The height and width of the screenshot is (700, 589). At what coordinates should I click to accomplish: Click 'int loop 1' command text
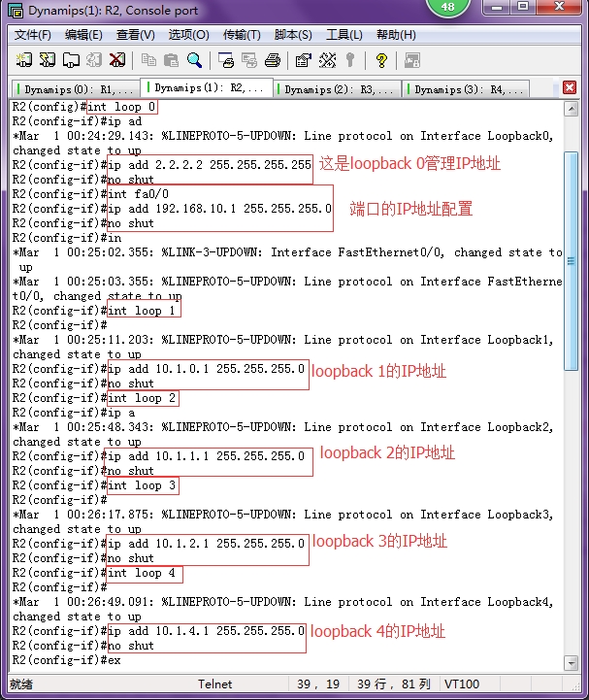[x=142, y=311]
